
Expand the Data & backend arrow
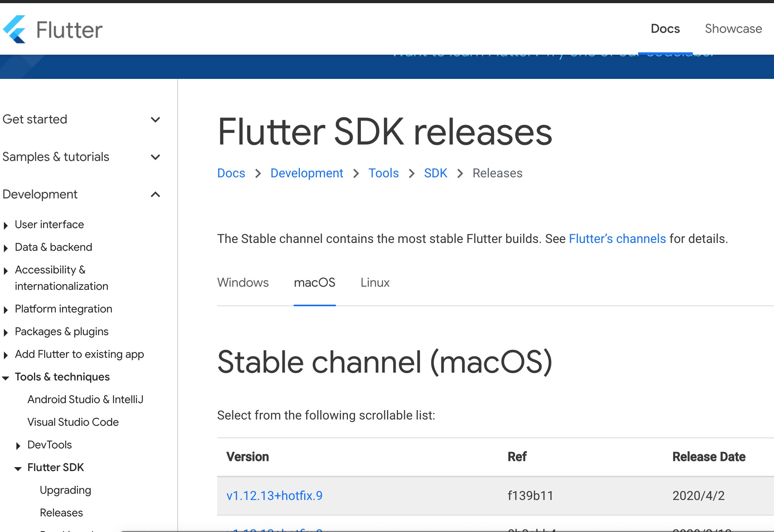pos(5,248)
